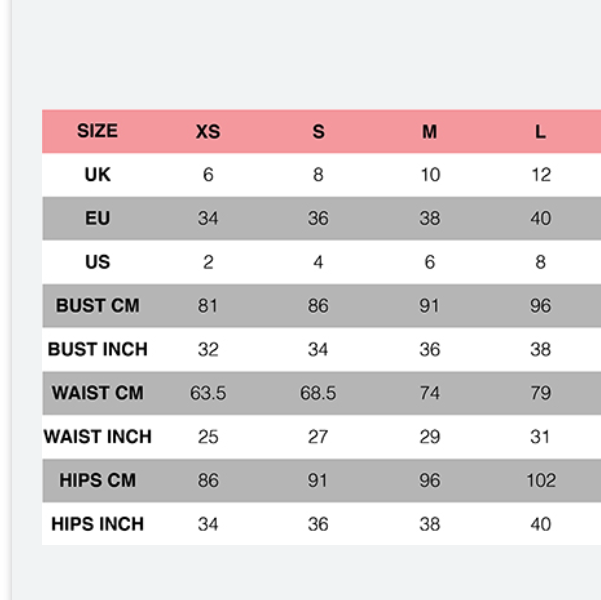Click the SIZE header cell

[97, 131]
